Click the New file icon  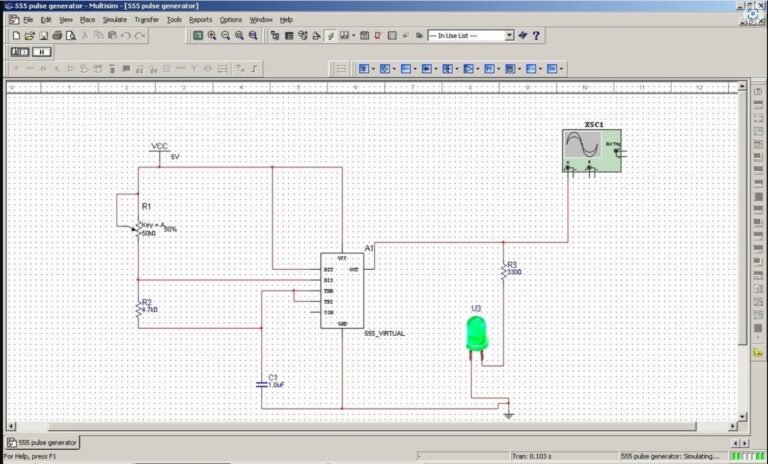(x=16, y=36)
